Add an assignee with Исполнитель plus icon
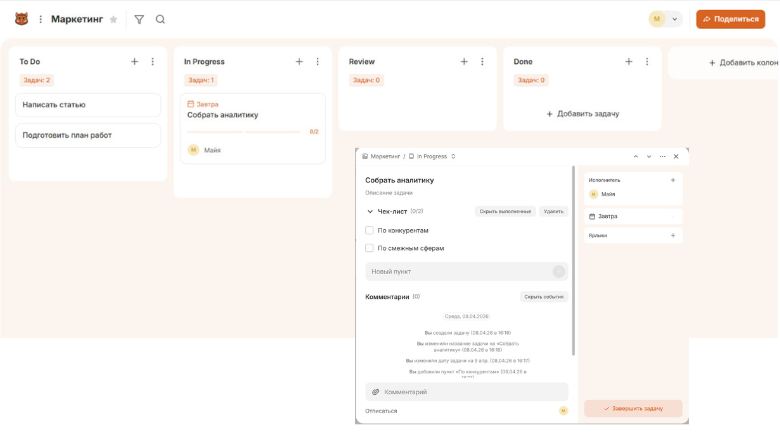Image resolution: width=780 pixels, height=440 pixels. (x=672, y=180)
